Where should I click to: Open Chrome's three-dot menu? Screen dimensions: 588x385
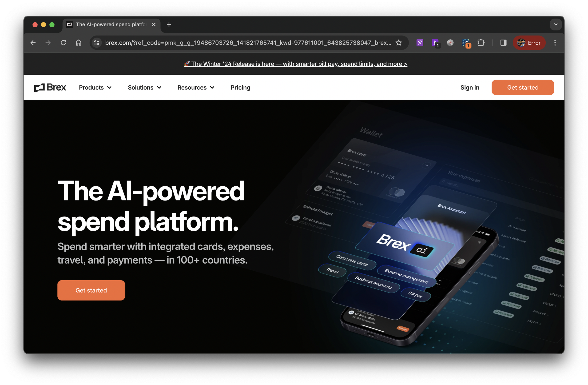click(555, 43)
